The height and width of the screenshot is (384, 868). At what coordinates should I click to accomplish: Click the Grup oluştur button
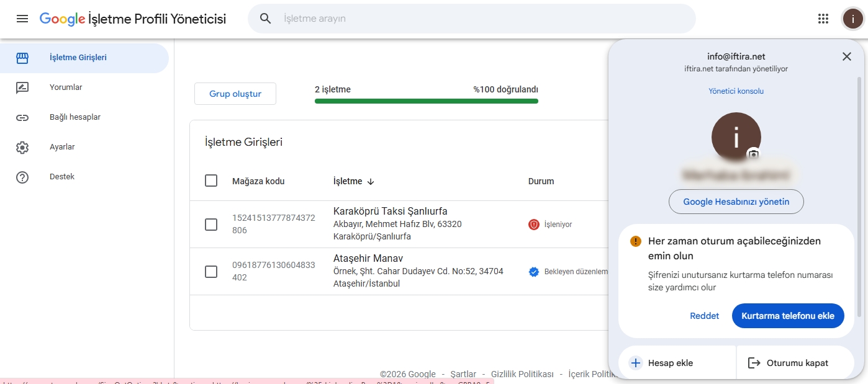(235, 94)
